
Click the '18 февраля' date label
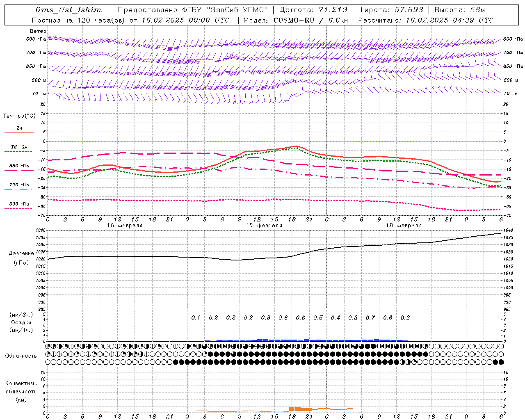click(x=404, y=226)
